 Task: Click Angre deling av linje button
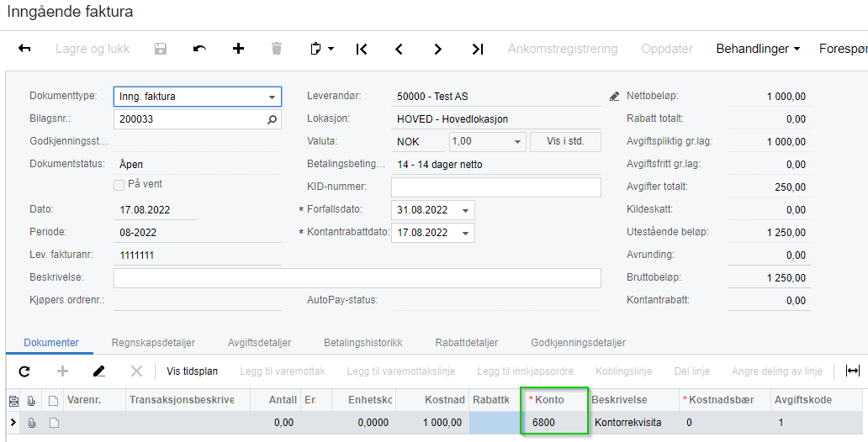[x=777, y=371]
